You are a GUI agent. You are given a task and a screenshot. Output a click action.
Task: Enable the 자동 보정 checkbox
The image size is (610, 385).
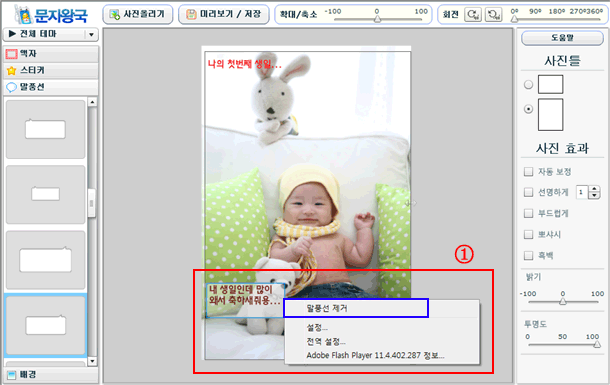(x=528, y=172)
